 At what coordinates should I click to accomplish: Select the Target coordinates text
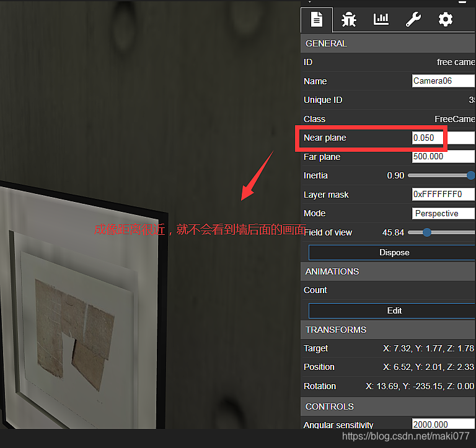pos(428,348)
